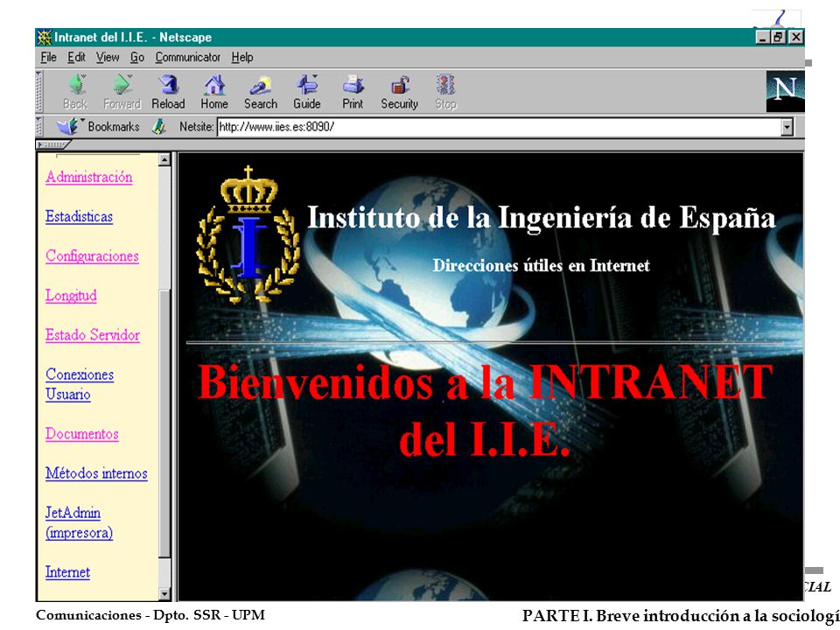Click the I.I.E. crown emblem logo
The image size is (840, 630).
click(248, 234)
